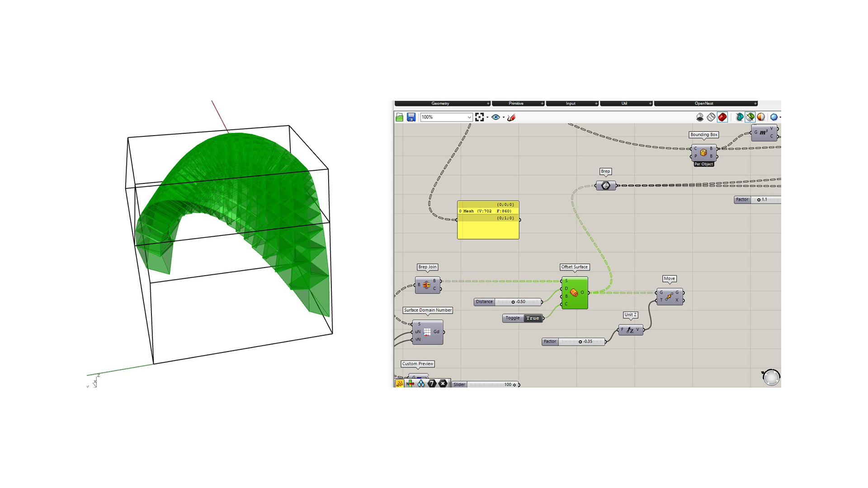Open the sketch pen tool
Screen dimensions: 868x488
(511, 117)
